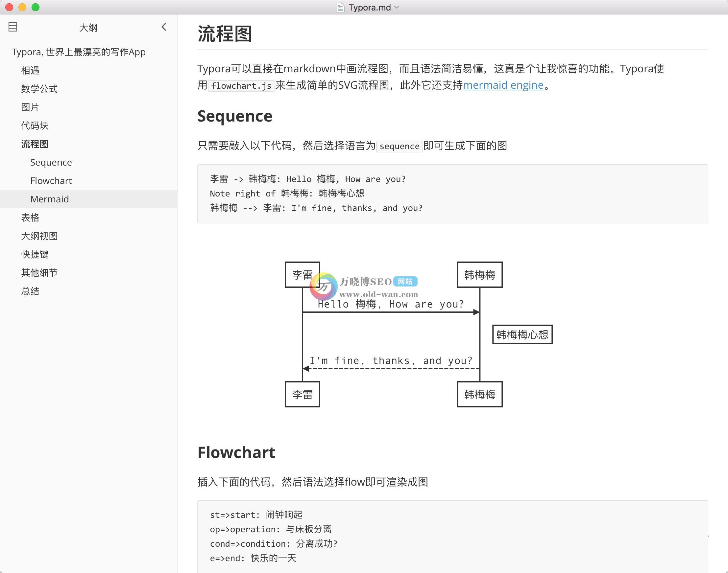Click the Typora.md document icon in title bar
728x573 pixels.
[x=340, y=7]
